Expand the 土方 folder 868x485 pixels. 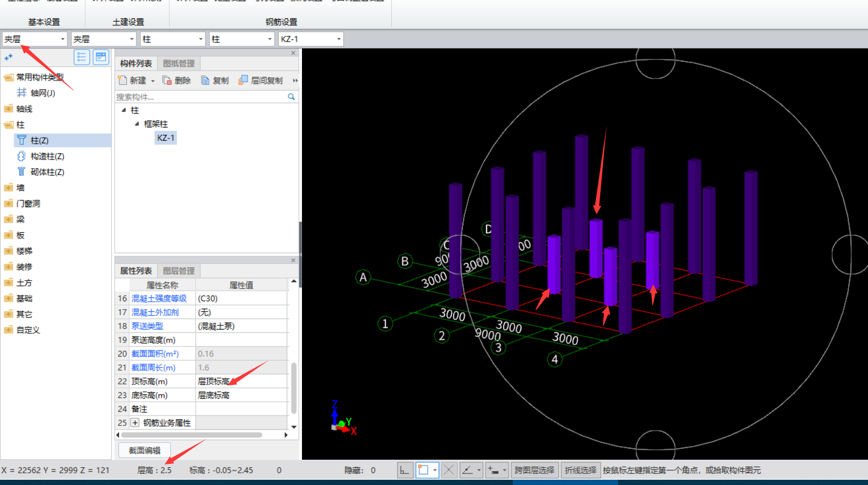[8, 283]
